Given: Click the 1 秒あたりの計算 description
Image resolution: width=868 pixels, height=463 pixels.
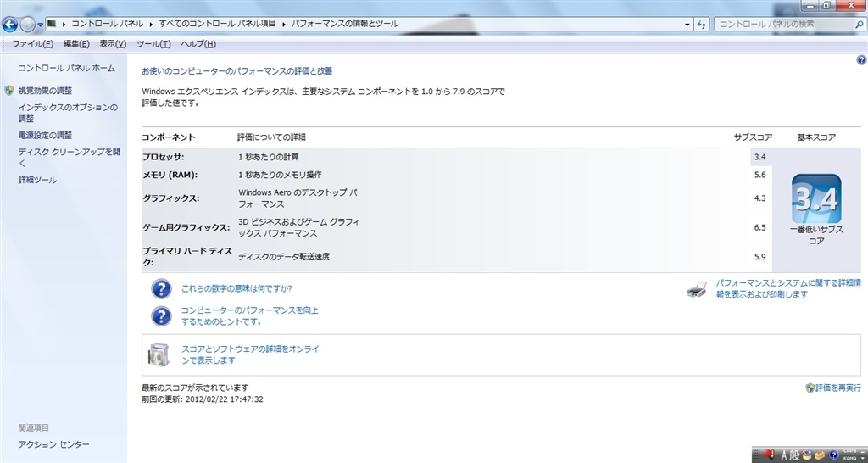Looking at the screenshot, I should pyautogui.click(x=269, y=157).
